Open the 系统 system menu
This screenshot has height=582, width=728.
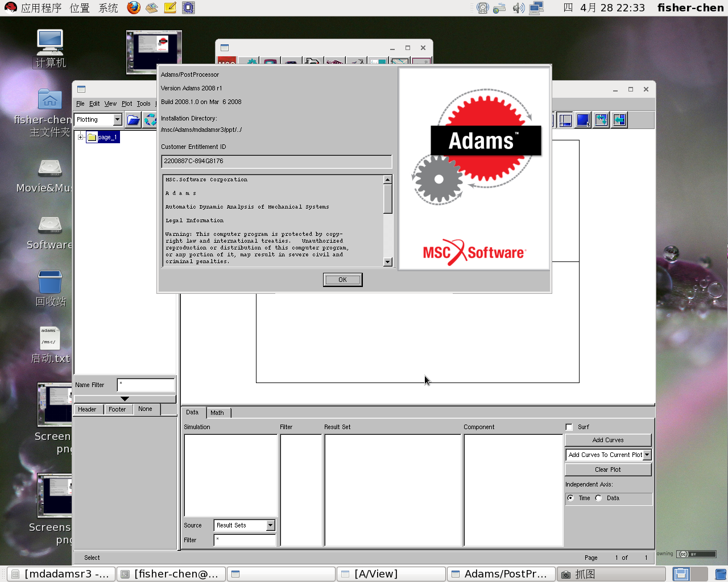coord(108,8)
